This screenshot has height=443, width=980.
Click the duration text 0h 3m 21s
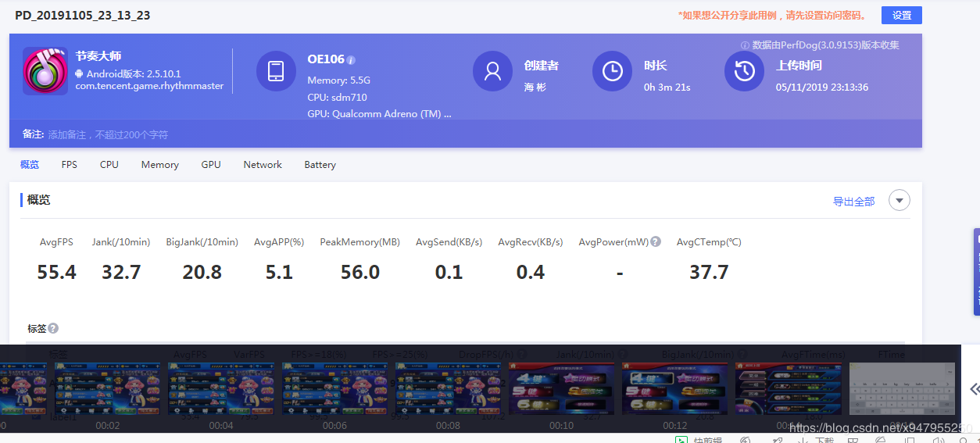coord(667,88)
